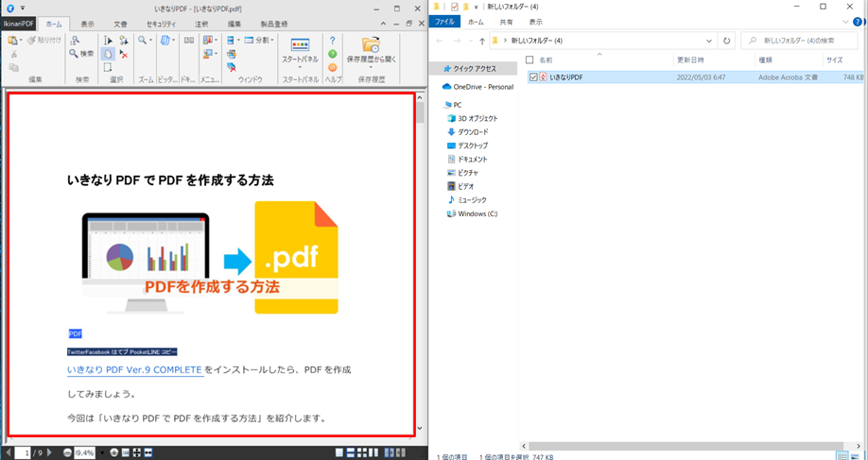The image size is (868, 460).
Task: Toggle the select-all checkbox beside 名前 header
Action: (x=529, y=60)
